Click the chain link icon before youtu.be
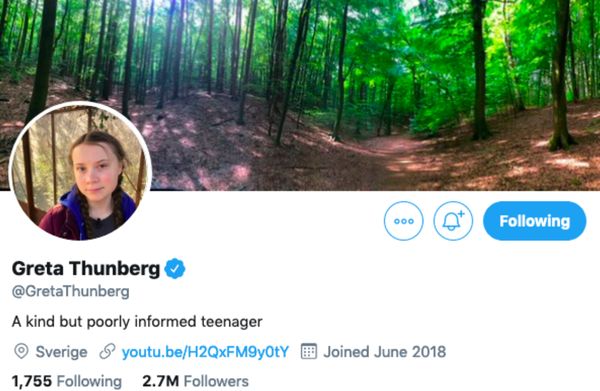 [x=107, y=352]
